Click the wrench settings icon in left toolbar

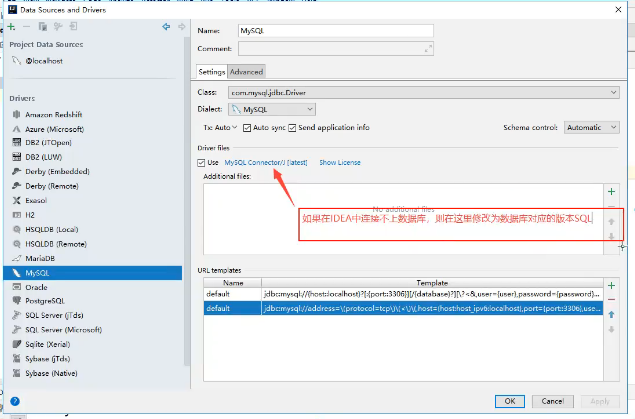58,27
